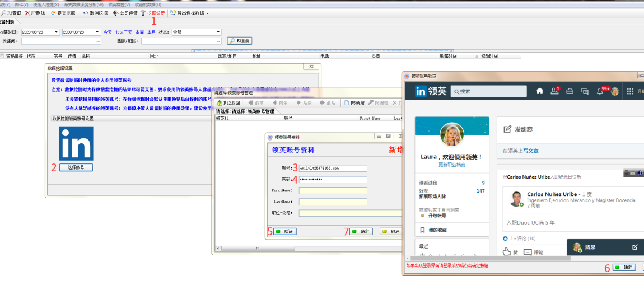
Task: Open 关键词 field ellipsis picker
Action: [x=98, y=41]
